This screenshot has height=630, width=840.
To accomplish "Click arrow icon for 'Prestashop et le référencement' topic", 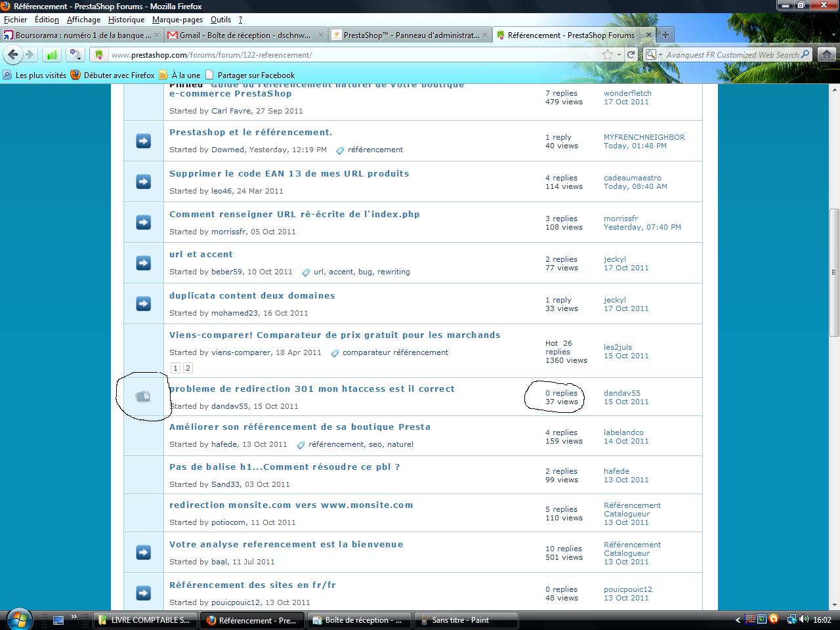I will click(x=143, y=140).
